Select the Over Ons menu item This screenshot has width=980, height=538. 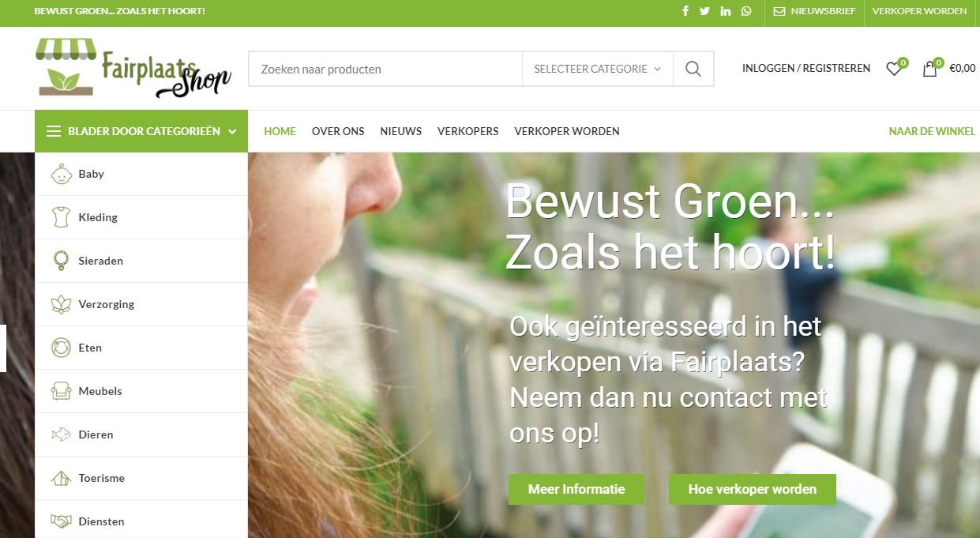click(338, 131)
